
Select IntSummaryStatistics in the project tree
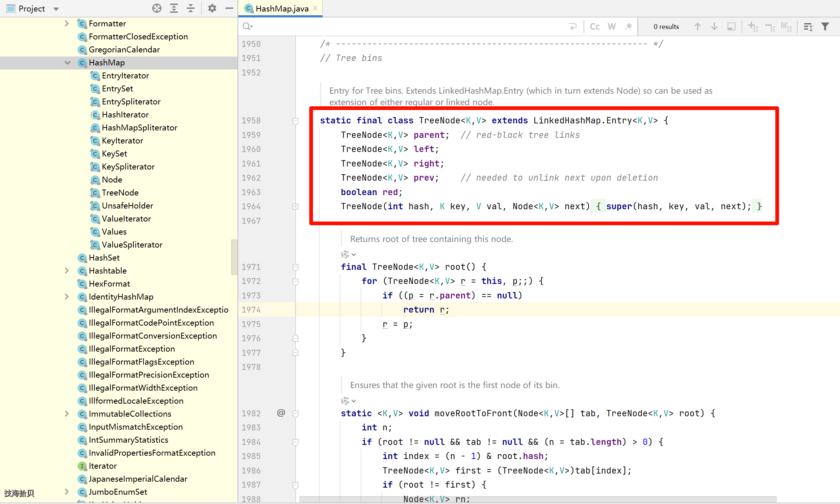point(128,440)
